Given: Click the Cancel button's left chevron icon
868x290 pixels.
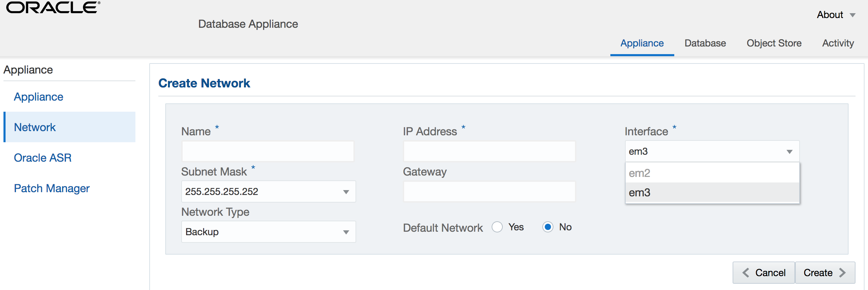Looking at the screenshot, I should (x=745, y=273).
